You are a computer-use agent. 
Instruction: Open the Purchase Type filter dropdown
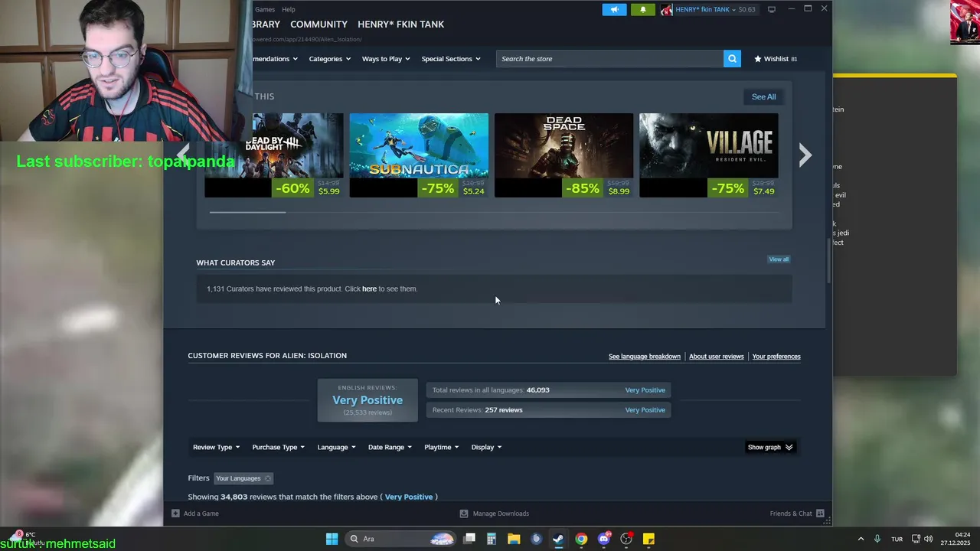[279, 447]
